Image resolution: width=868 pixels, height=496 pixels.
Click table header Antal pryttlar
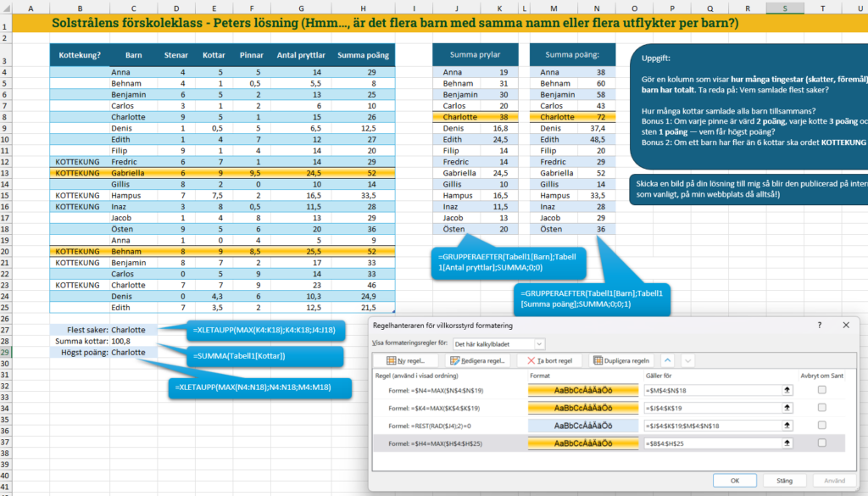pos(301,55)
